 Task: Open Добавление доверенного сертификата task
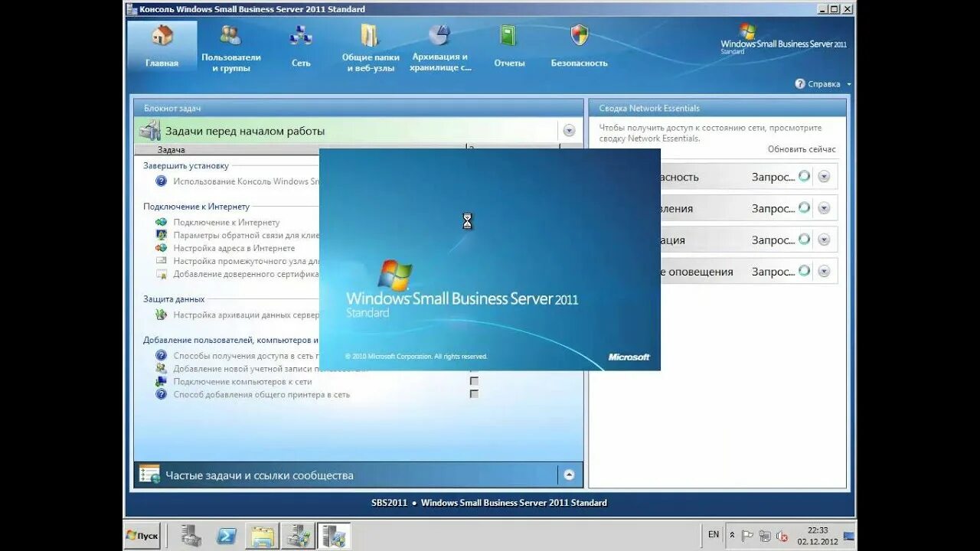click(246, 274)
